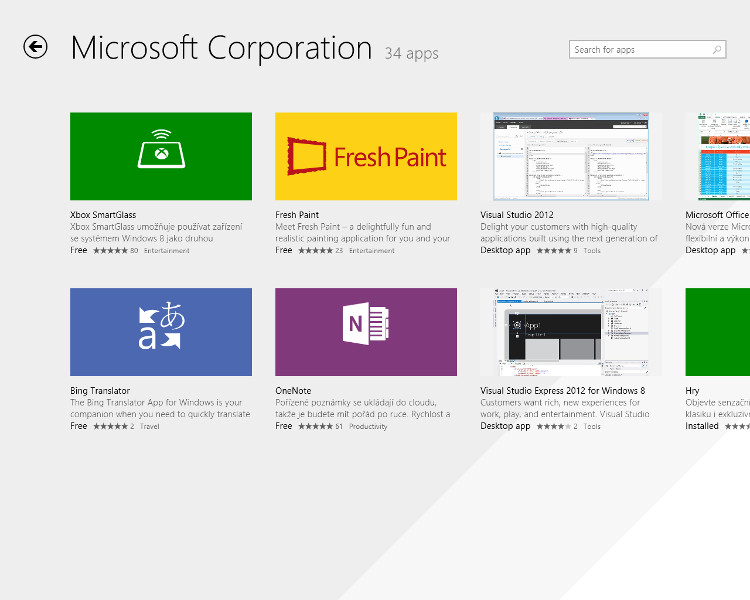Image resolution: width=750 pixels, height=600 pixels.
Task: Click the Microsoft Office title text
Action: [717, 215]
